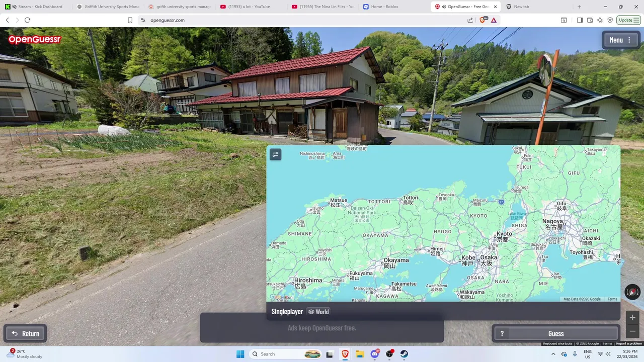Click the question mark hint icon

(x=502, y=333)
